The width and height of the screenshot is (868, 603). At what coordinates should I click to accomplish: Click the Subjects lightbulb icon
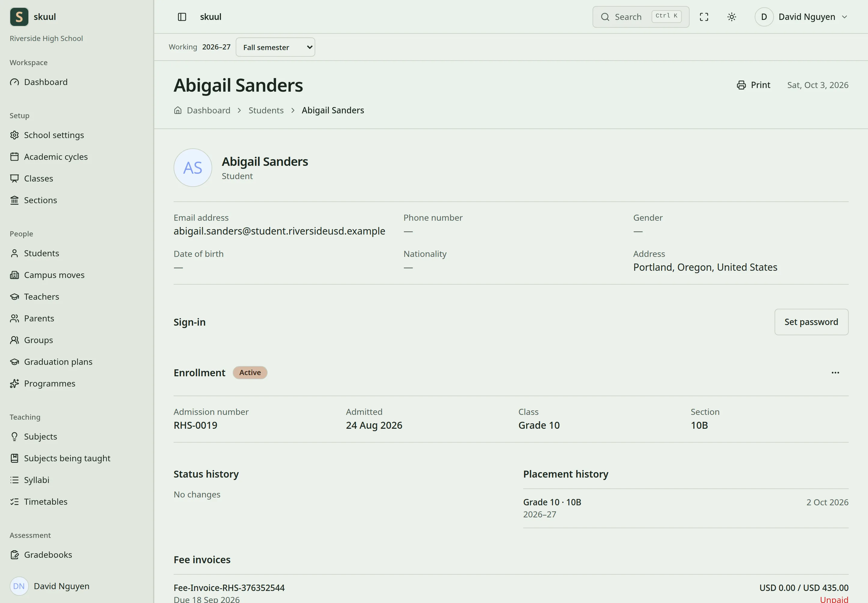click(x=14, y=436)
